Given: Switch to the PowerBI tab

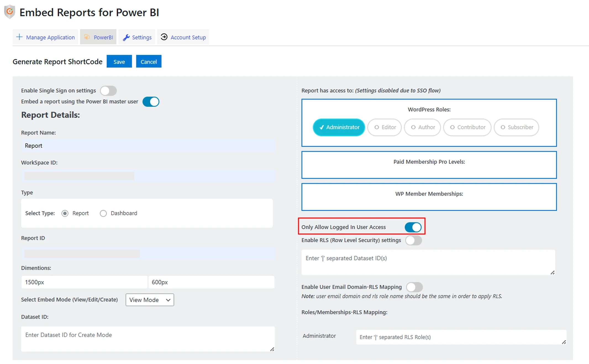Looking at the screenshot, I should 98,37.
